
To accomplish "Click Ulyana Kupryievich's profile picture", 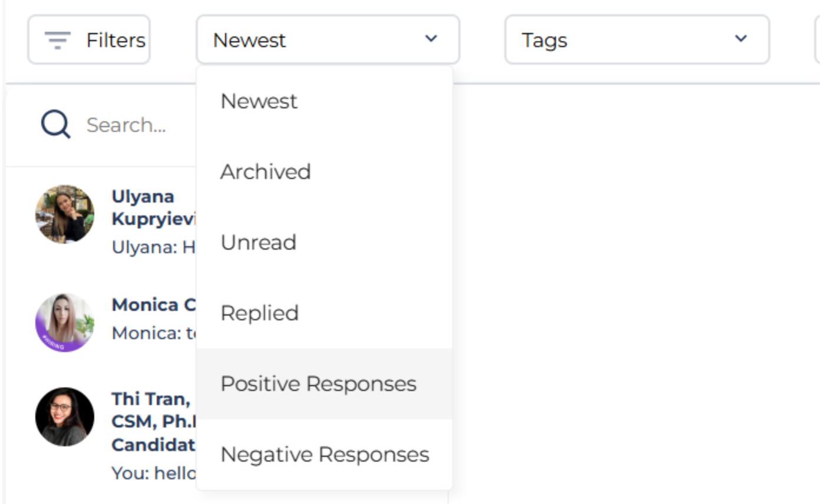I will point(65,214).
